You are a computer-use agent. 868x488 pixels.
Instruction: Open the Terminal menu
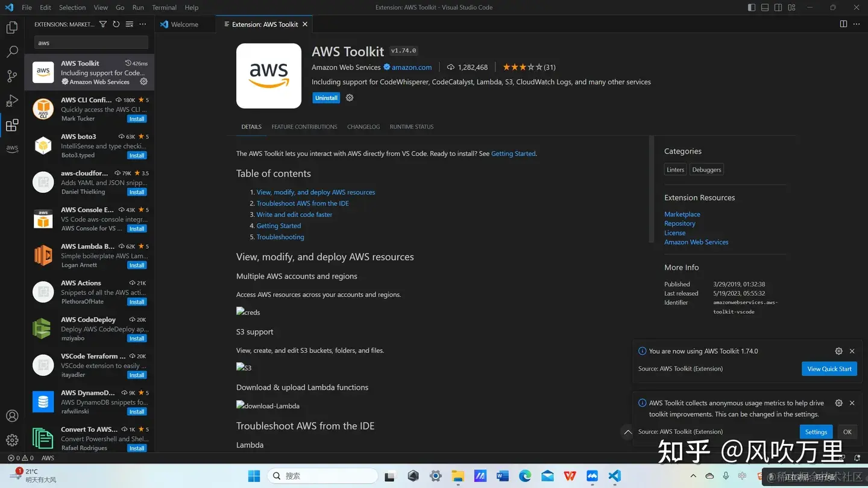point(164,7)
